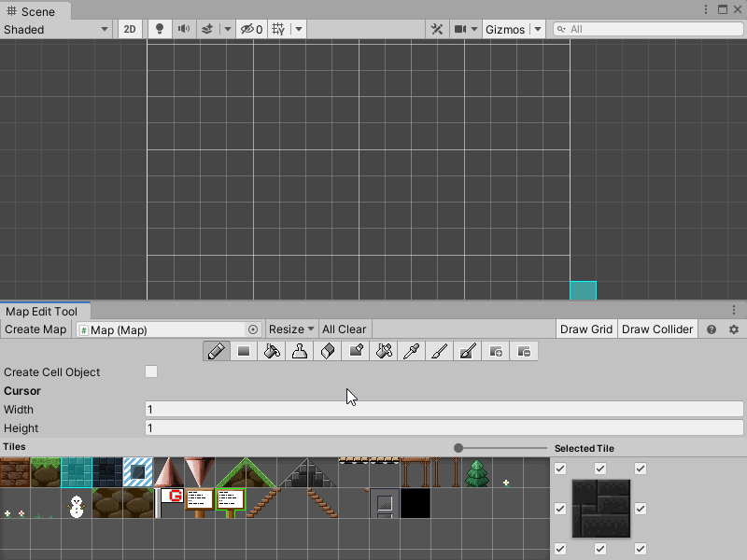Choose the paint bucket fill tool
Screen dimensions: 747x560
[x=272, y=352]
